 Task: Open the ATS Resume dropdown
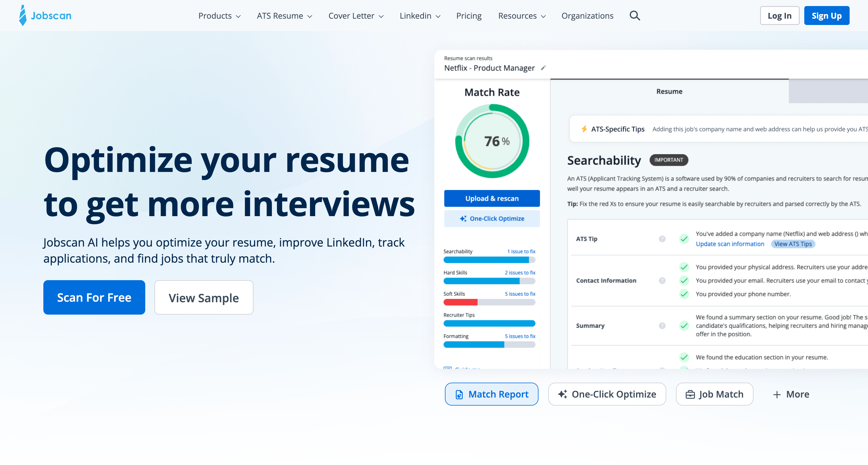pos(284,16)
